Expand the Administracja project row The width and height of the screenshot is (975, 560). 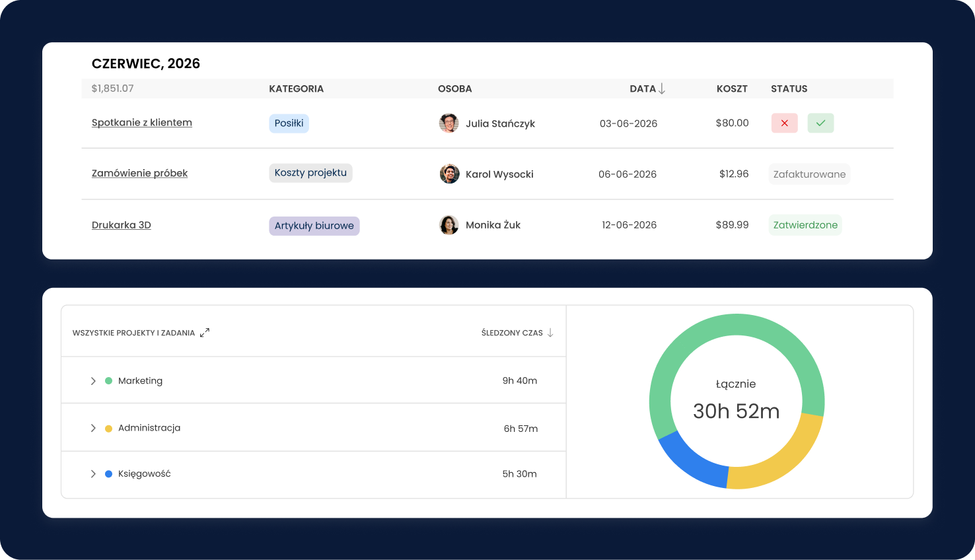pos(93,428)
